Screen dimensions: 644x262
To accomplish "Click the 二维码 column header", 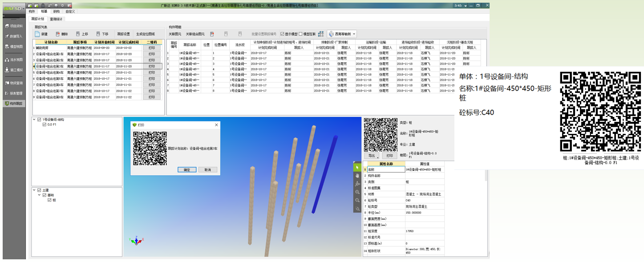I will click(152, 42).
